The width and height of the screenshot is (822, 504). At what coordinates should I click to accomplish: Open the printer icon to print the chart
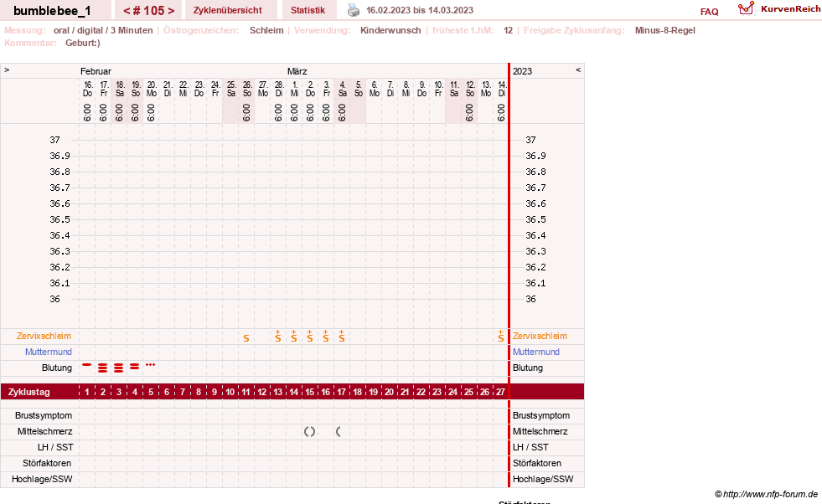pos(354,11)
